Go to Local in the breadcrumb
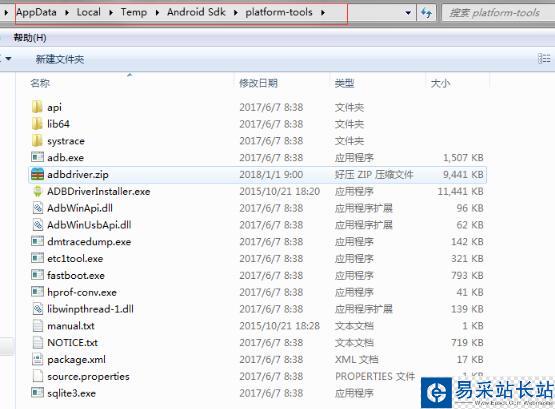Screen dimensions: 555x409 coord(88,12)
